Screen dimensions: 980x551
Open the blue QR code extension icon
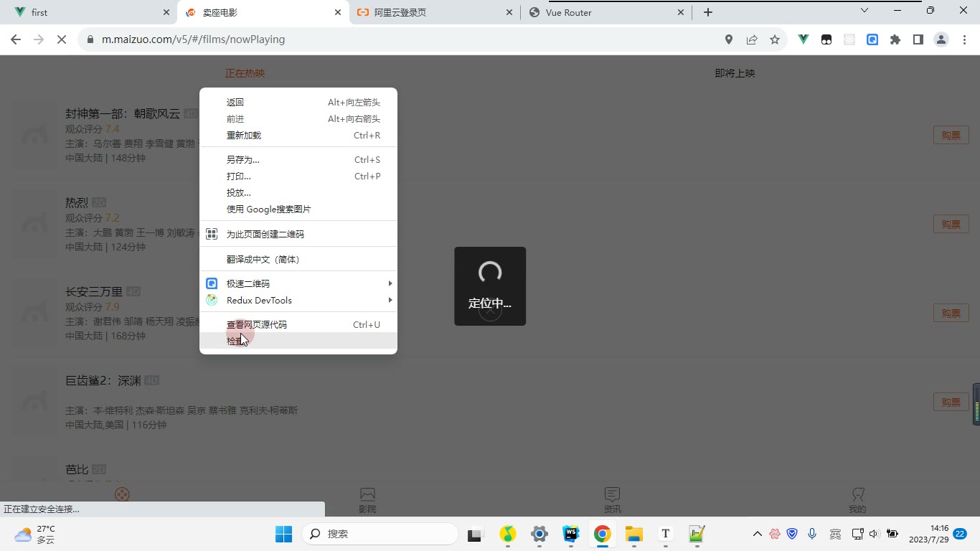point(872,40)
